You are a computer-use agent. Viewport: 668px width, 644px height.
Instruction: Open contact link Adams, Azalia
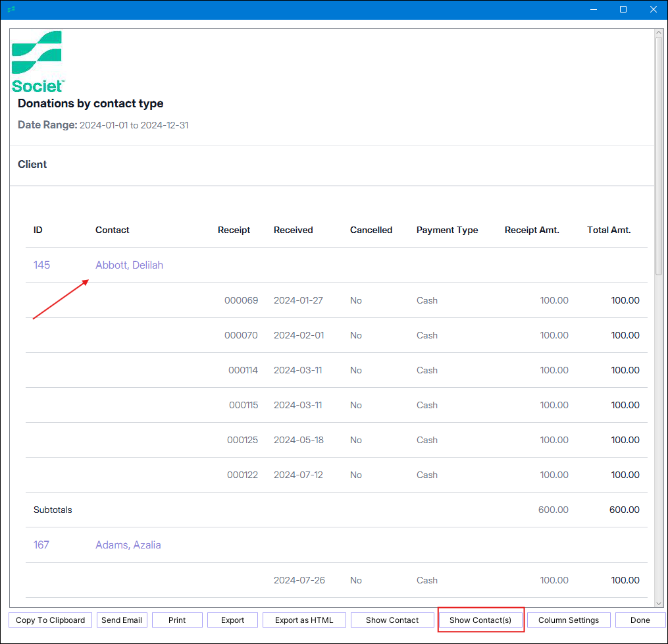pos(128,545)
